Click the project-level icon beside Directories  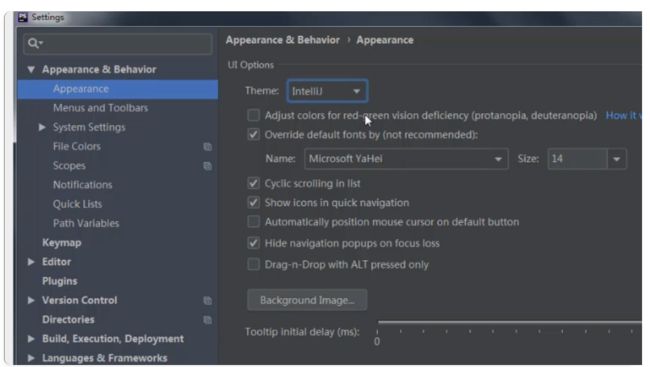click(208, 320)
